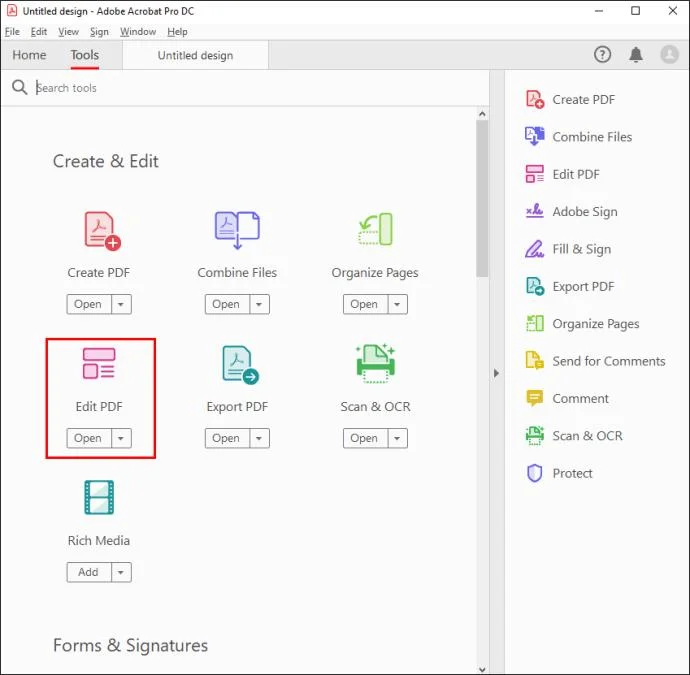Click Open button under Organize Pages
690x675 pixels.
pyautogui.click(x=365, y=304)
